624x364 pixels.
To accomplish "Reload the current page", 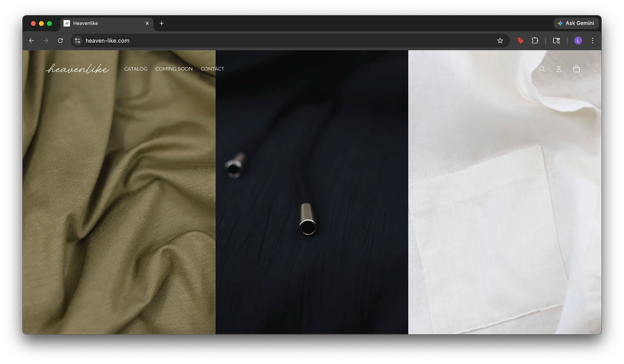I will 60,41.
